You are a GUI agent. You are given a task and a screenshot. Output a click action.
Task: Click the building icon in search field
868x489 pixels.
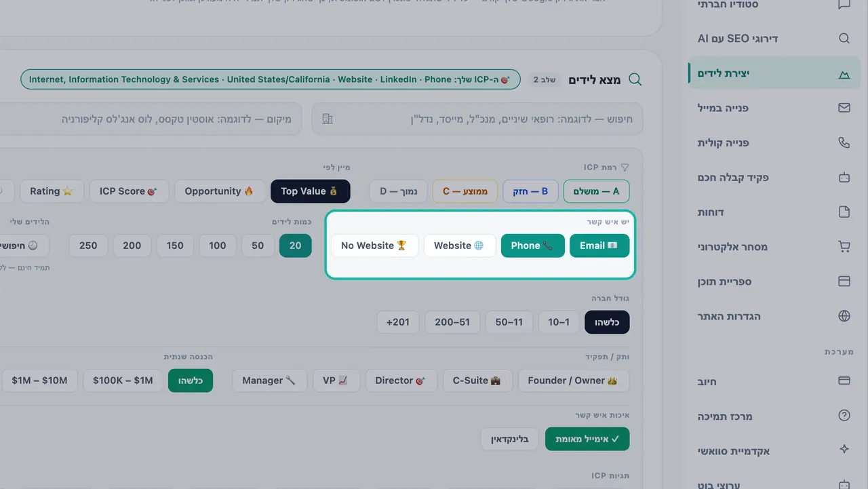[328, 119]
